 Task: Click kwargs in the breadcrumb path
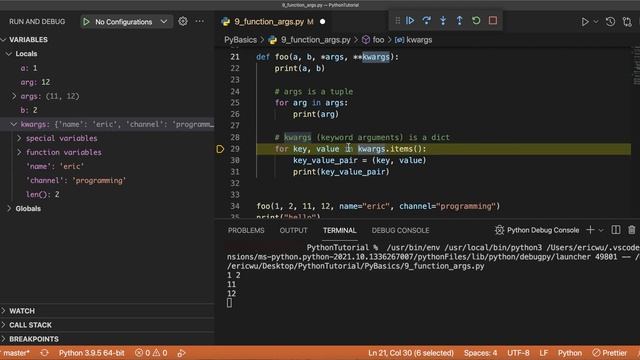[419, 40]
